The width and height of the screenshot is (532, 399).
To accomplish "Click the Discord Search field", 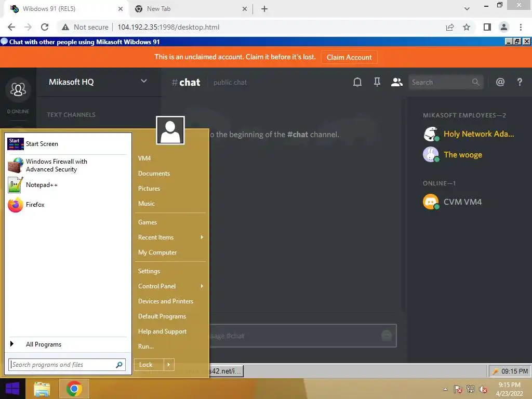I will [x=445, y=82].
